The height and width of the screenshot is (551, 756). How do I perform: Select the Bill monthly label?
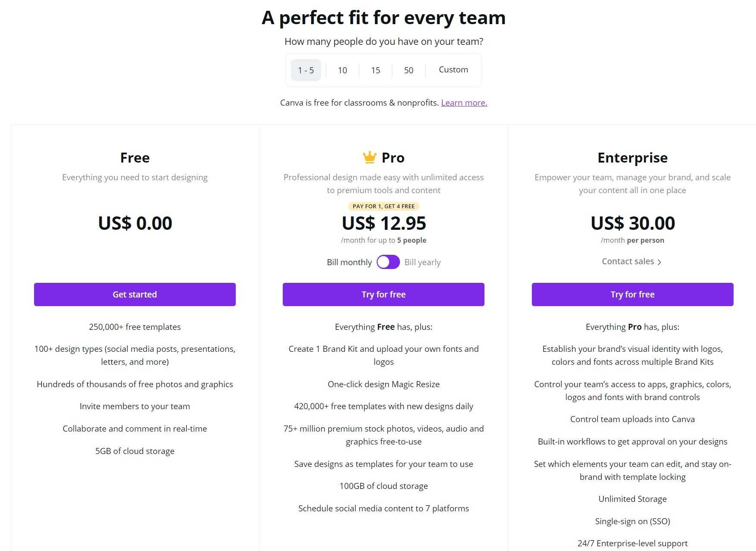coord(349,262)
